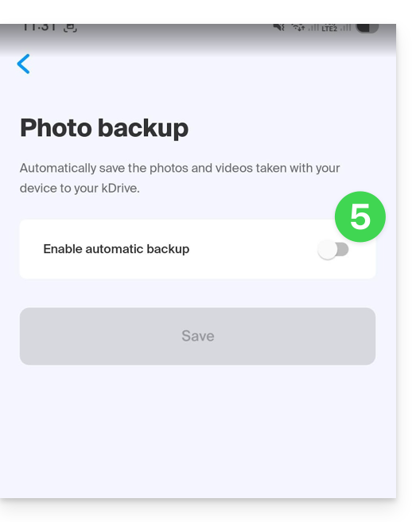Screen dimensions: 420x522
Task: Go back using the blue chevron arrow
Action: (23, 64)
